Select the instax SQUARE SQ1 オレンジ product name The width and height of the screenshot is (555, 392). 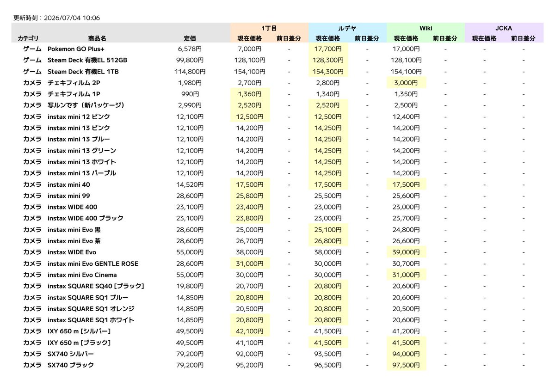point(91,309)
